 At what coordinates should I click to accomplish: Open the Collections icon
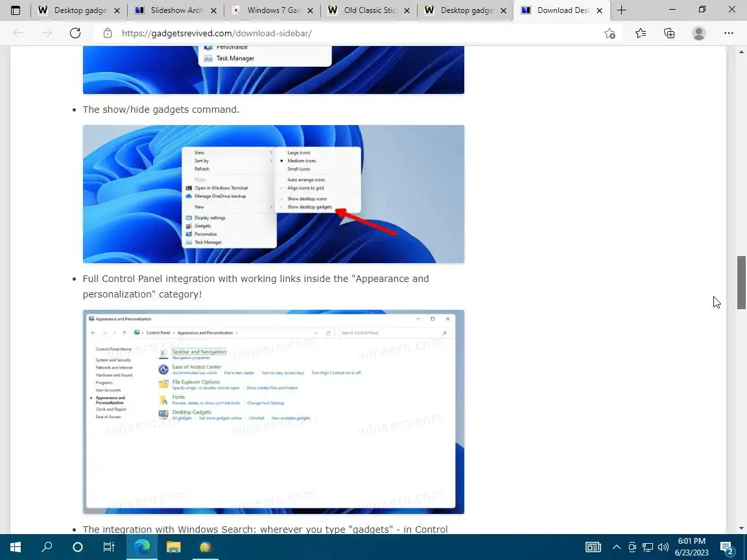click(669, 33)
